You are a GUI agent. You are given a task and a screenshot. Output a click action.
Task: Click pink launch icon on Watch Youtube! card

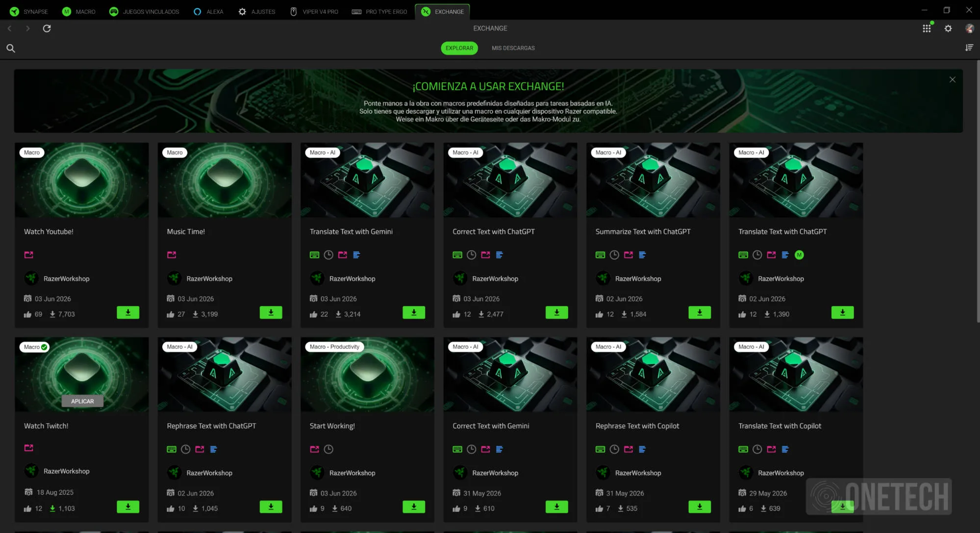pos(29,255)
